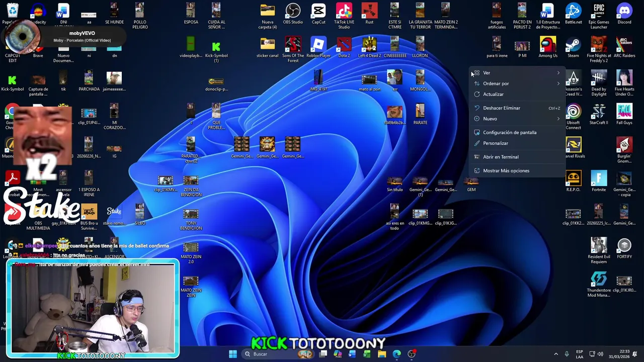Select the PARATE desktop file
Viewport: 644px width, 362px height.
point(420,115)
